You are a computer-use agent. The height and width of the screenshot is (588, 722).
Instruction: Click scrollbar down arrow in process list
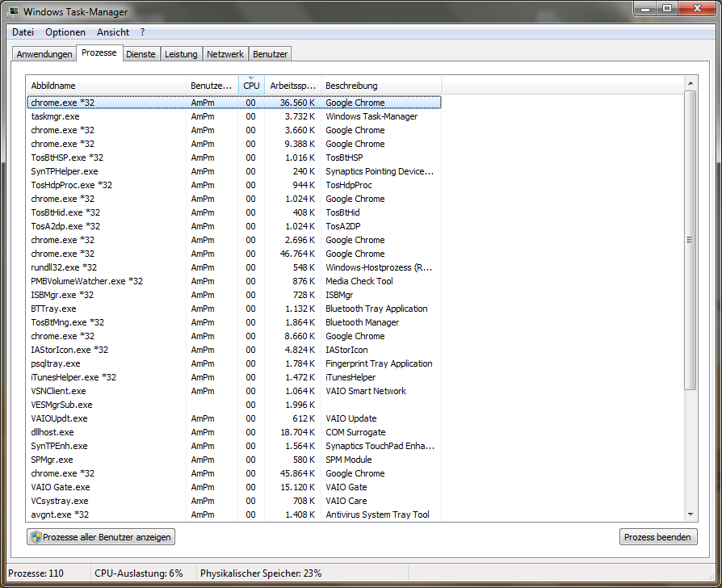point(690,514)
